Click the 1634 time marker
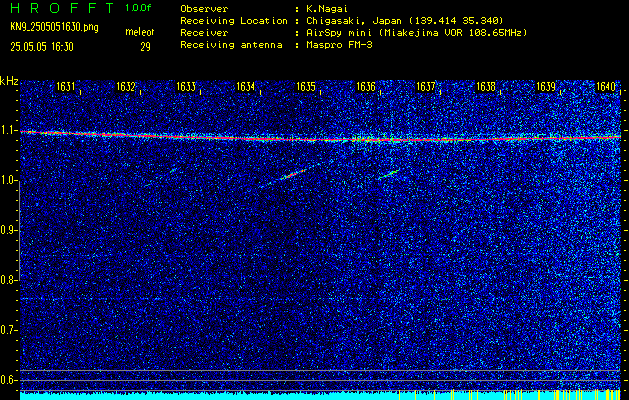Viewport: 629px width, 400px height. click(x=246, y=86)
